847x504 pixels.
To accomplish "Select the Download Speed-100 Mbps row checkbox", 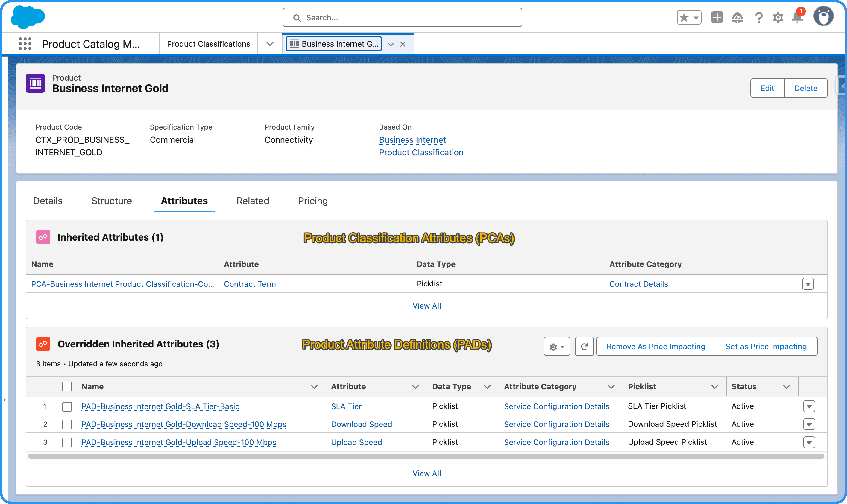I will tap(67, 424).
